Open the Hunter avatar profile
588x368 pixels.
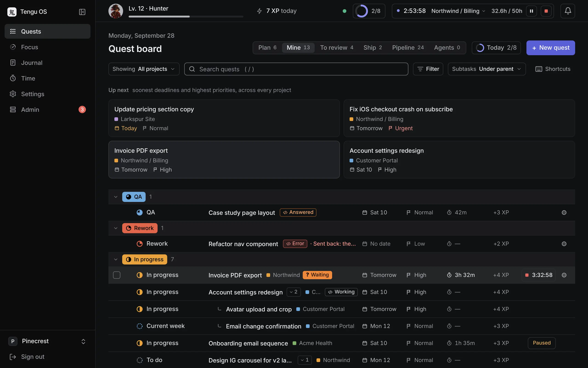pyautogui.click(x=116, y=11)
